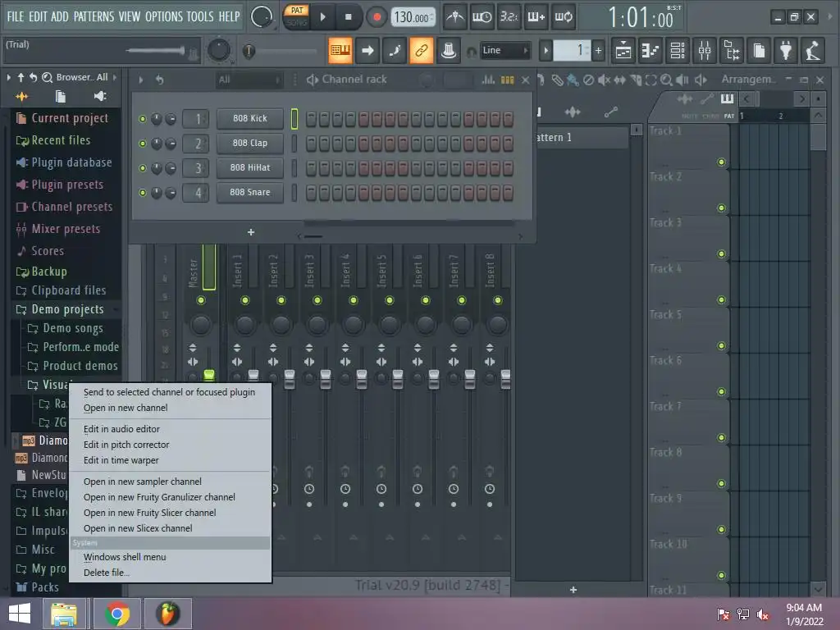This screenshot has width=840, height=630.
Task: Choose 'Delete file...' context item
Action: pos(106,573)
